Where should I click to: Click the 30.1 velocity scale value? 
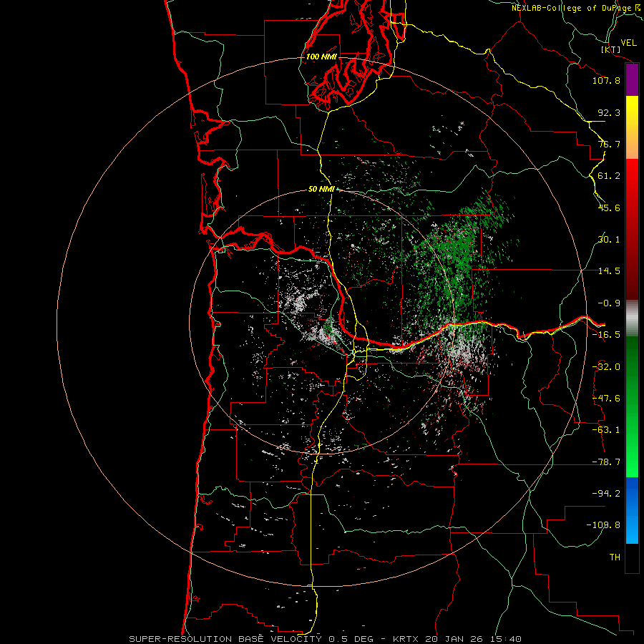click(609, 240)
